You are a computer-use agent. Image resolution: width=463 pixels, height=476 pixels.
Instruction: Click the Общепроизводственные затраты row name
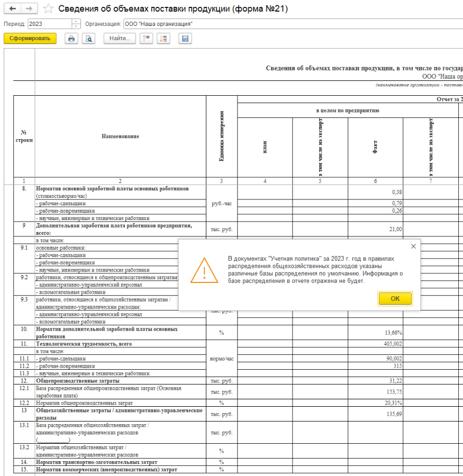point(77,381)
